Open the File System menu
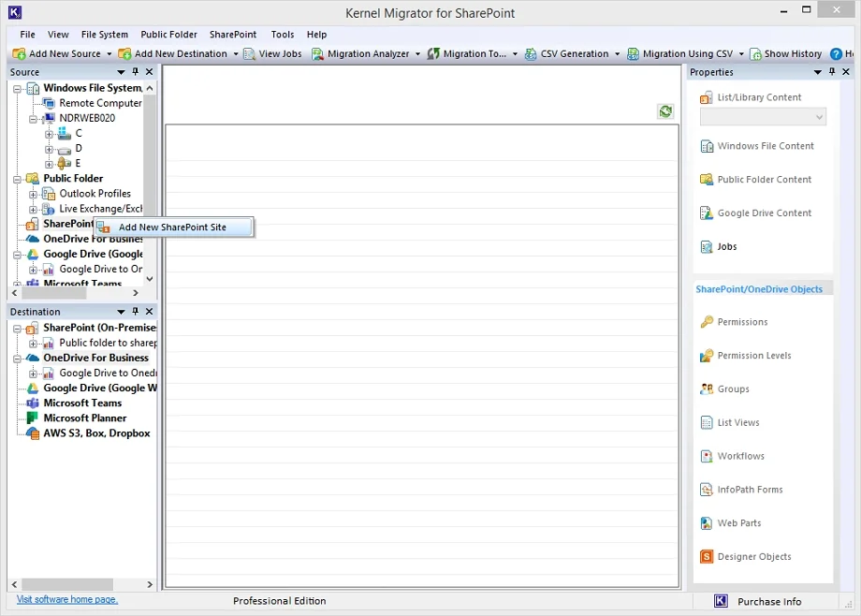This screenshot has width=861, height=616. point(104,35)
